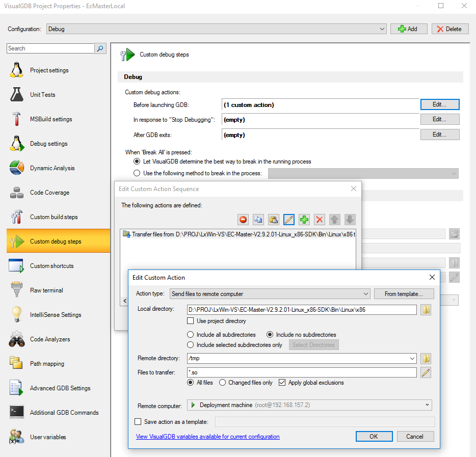Click the From template button

click(x=404, y=293)
